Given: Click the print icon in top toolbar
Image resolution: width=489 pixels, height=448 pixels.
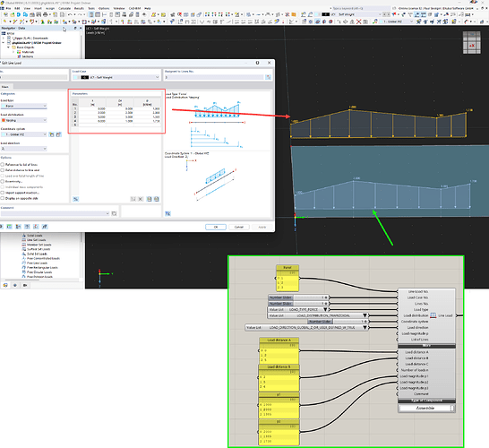Looking at the screenshot, I should tap(45, 14).
